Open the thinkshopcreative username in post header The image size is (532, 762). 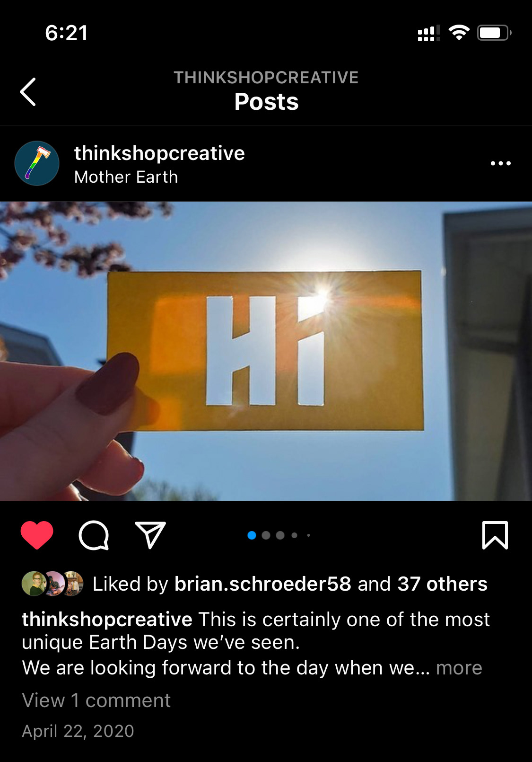[x=159, y=153]
